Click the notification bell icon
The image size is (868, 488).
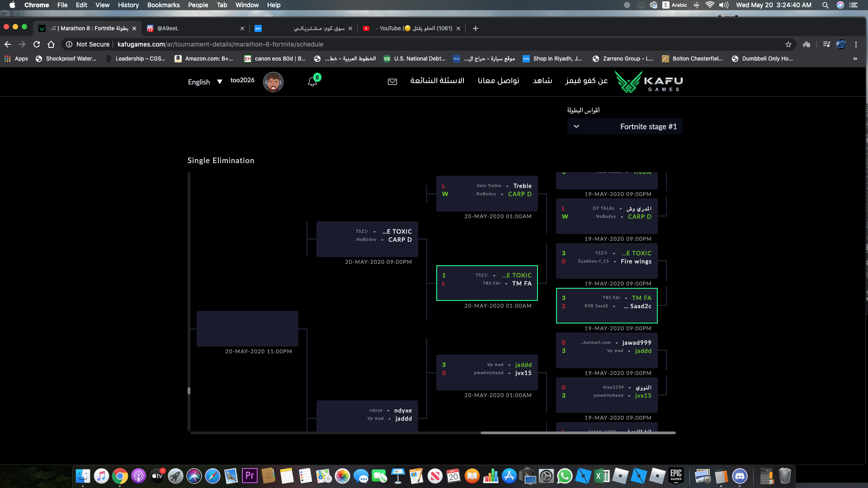312,82
